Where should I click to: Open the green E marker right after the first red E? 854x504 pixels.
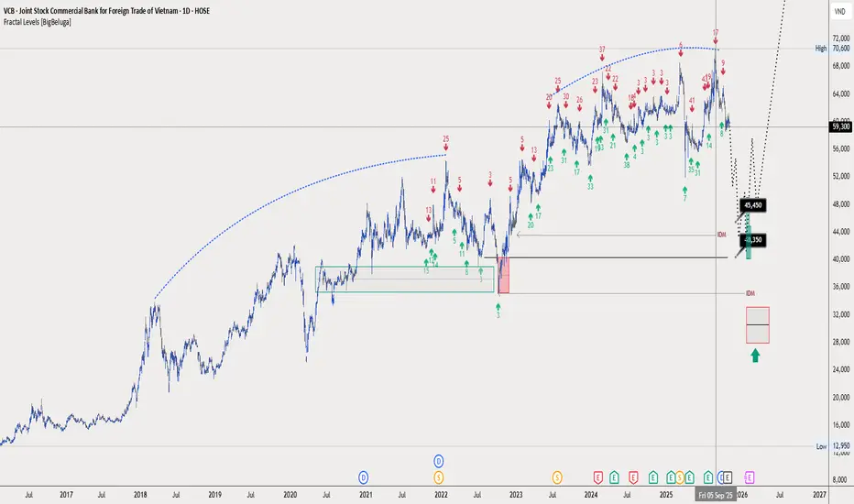tap(614, 477)
